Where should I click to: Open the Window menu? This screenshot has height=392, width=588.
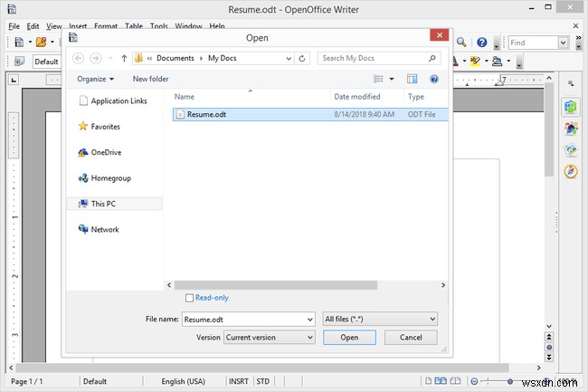[x=188, y=26]
